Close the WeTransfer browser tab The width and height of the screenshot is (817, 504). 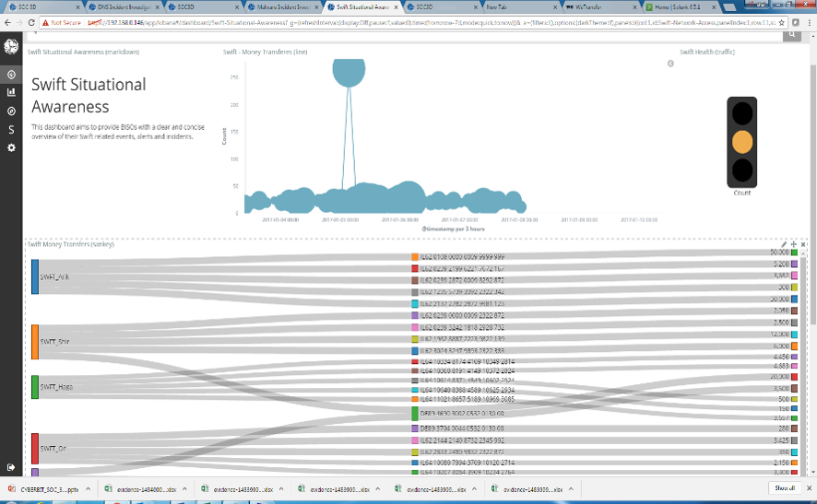pos(634,7)
